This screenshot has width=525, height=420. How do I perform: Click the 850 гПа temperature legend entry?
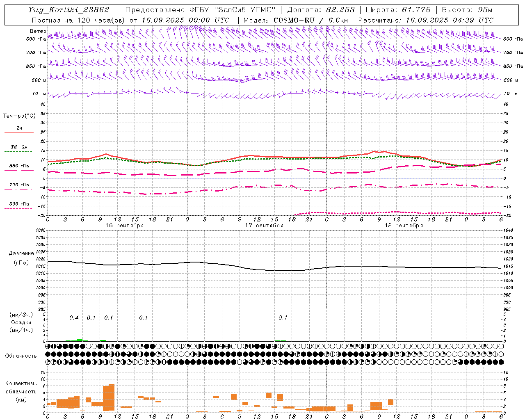(19, 166)
